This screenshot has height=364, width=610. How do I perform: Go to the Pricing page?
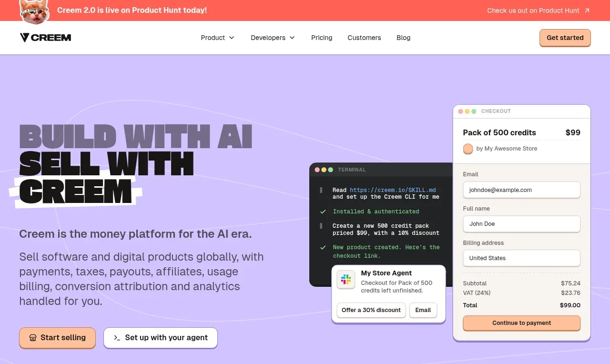tap(322, 38)
